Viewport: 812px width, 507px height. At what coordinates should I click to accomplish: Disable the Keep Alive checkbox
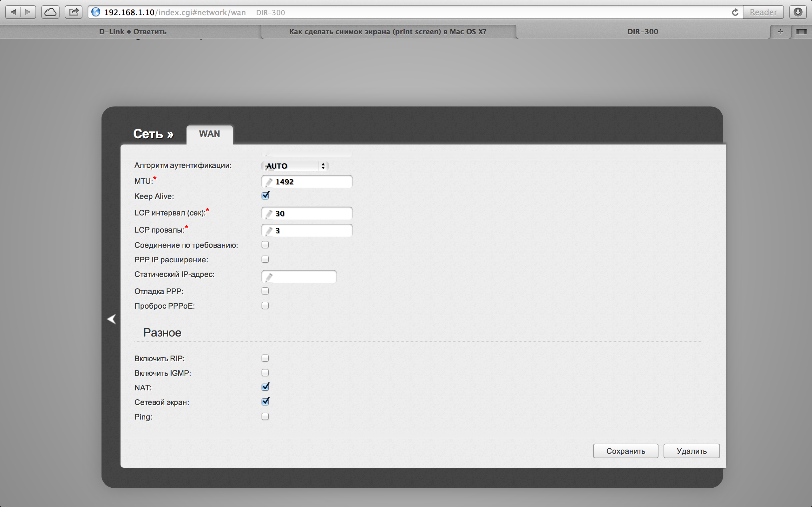pyautogui.click(x=265, y=196)
